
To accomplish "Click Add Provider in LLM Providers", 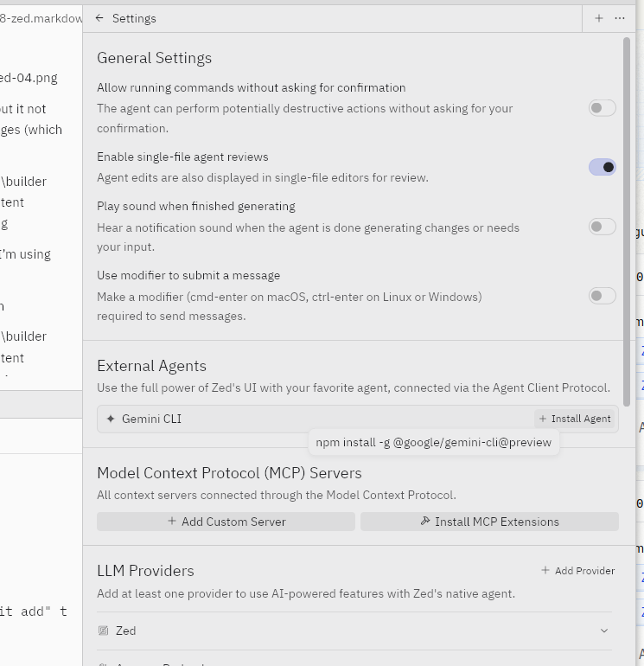I will (x=577, y=571).
